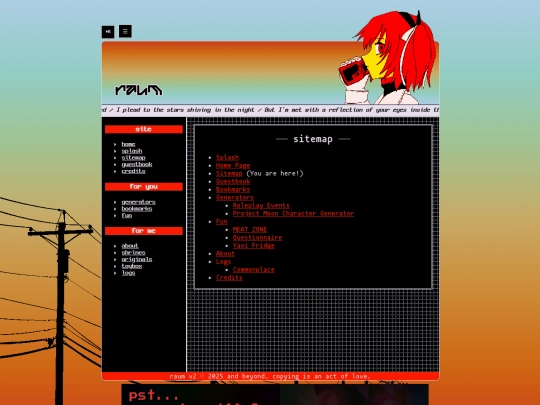Open the 'Roleplay Events' link
The width and height of the screenshot is (540, 405).
[x=261, y=206]
